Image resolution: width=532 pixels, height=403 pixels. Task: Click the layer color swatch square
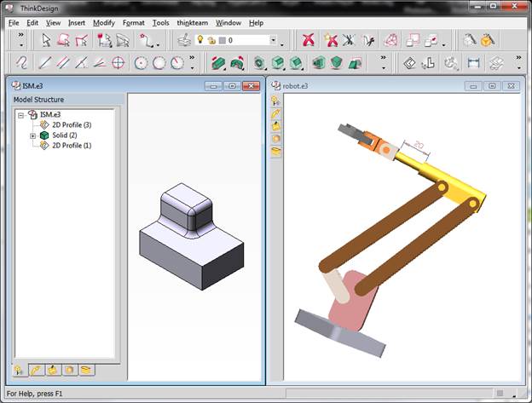point(223,40)
